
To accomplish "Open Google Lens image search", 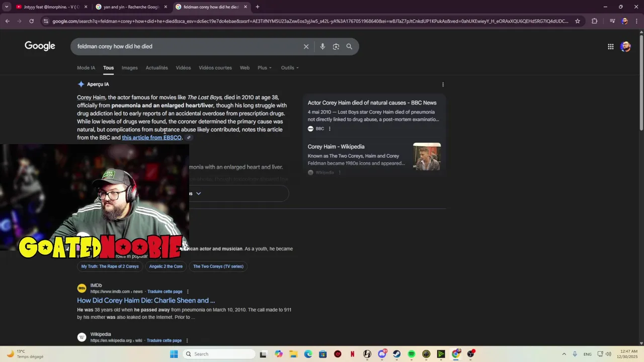I will (x=336, y=46).
